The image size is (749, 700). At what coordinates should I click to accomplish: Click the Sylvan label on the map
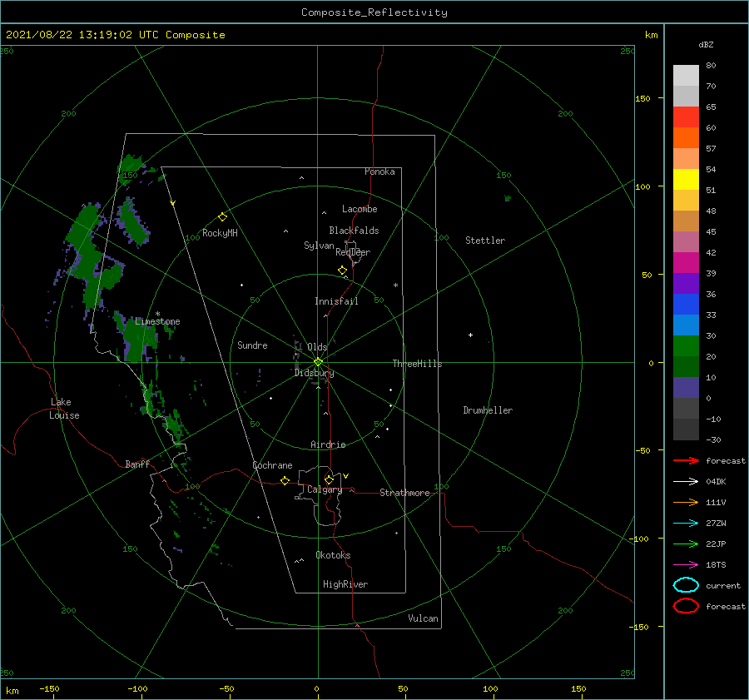[319, 246]
